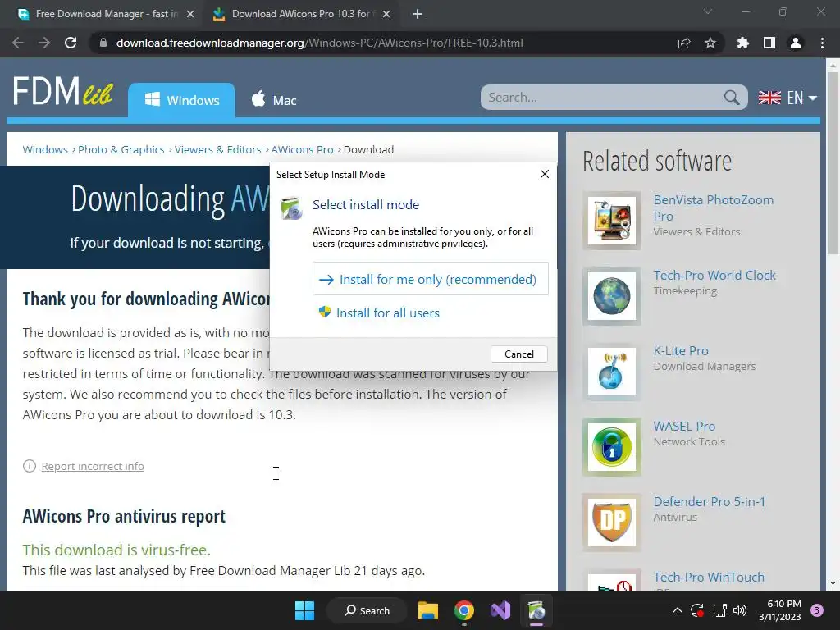
Task: Open the Windows Start menu
Action: tap(305, 610)
